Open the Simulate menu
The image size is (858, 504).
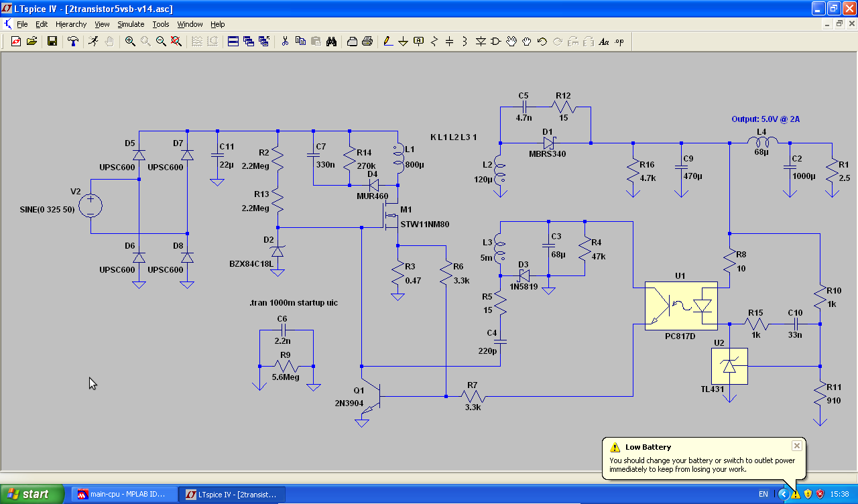click(131, 24)
